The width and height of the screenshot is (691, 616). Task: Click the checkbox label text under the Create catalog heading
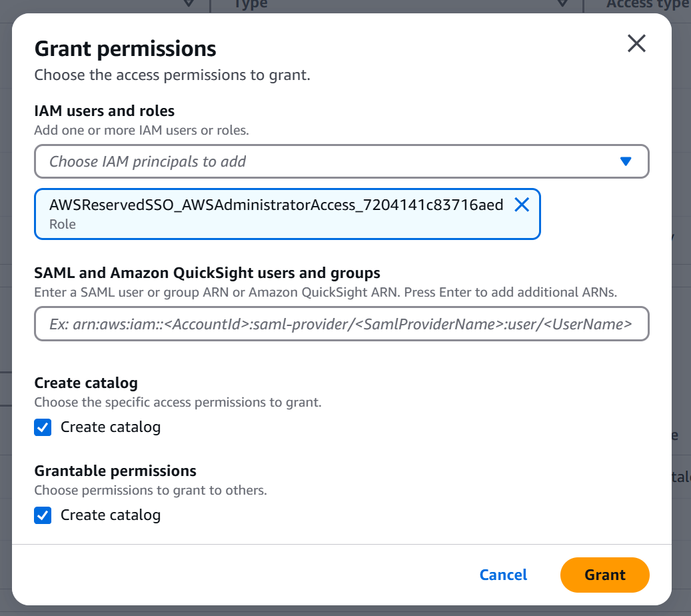click(111, 427)
